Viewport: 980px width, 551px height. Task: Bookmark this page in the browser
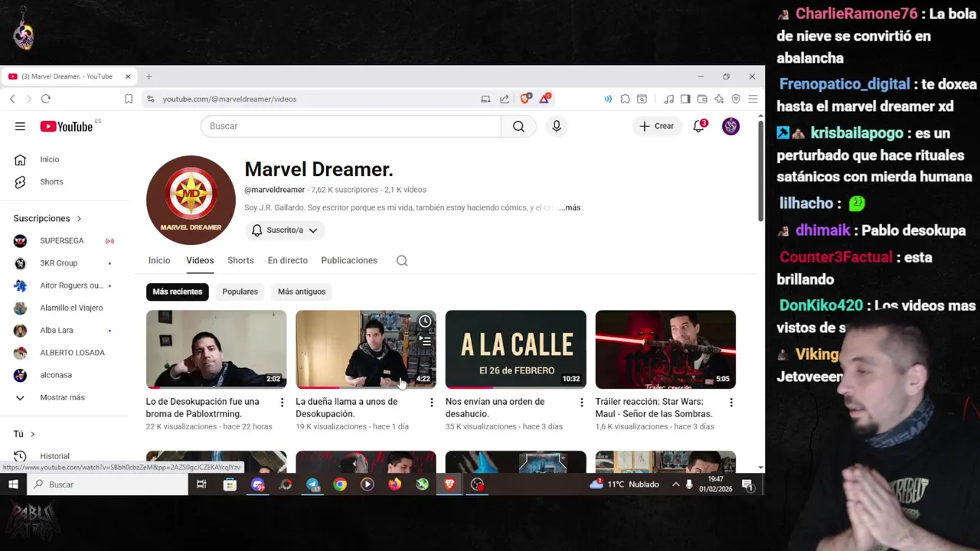[129, 99]
